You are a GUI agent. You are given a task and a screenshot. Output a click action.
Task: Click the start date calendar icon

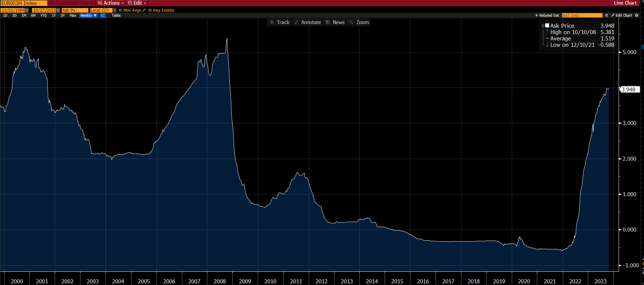pyautogui.click(x=27, y=10)
